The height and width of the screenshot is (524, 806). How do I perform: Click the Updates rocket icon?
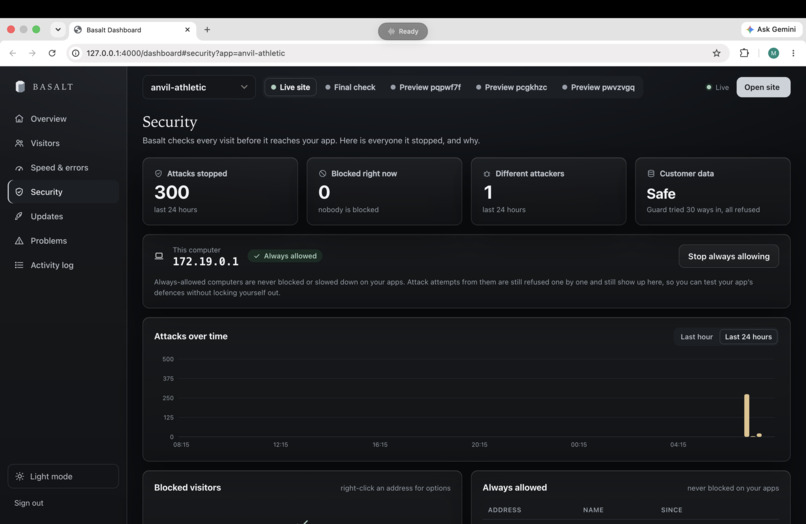[x=19, y=216]
